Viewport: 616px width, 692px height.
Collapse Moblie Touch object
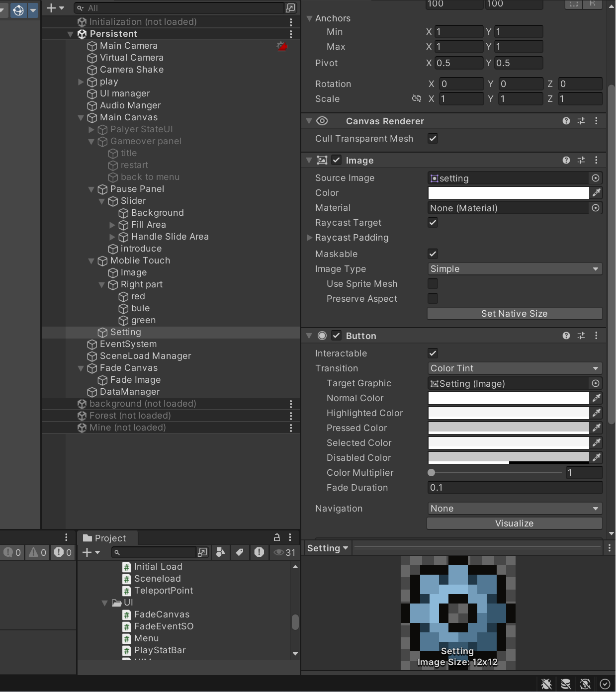click(91, 261)
